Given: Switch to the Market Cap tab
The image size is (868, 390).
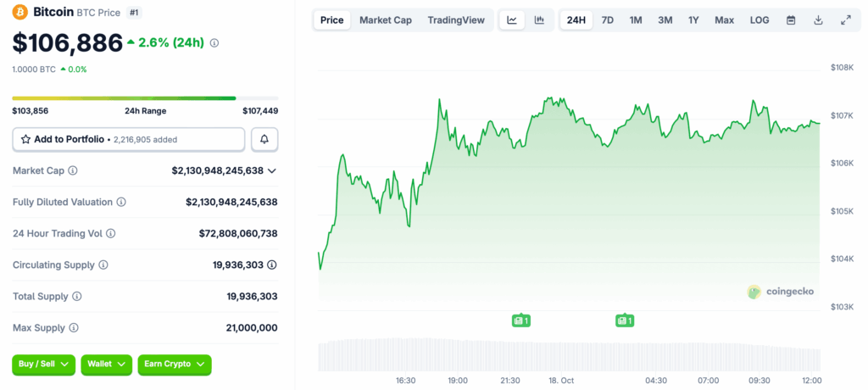Looking at the screenshot, I should coord(386,20).
